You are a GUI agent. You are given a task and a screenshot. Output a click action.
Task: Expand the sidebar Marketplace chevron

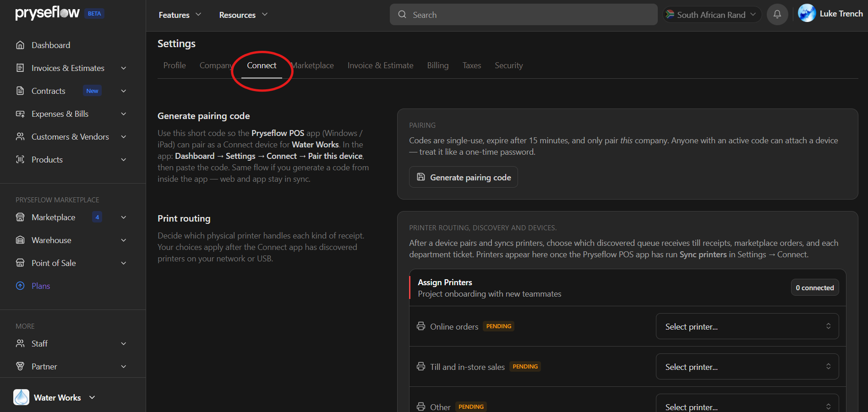(123, 217)
